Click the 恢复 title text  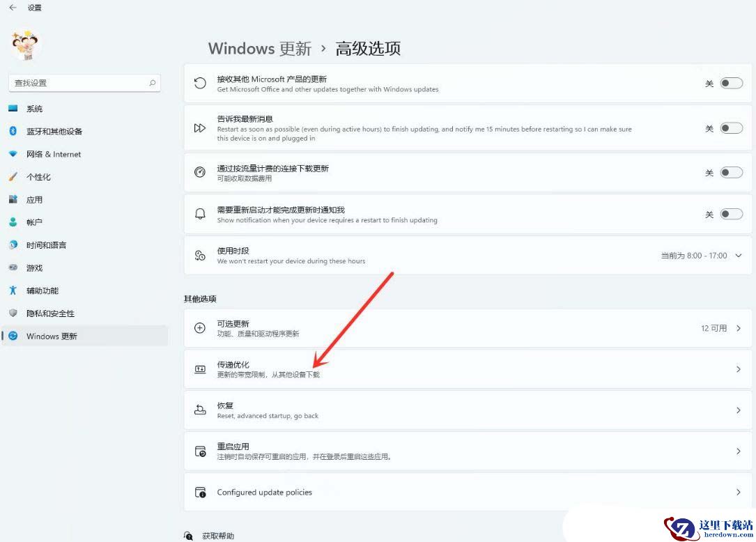[x=225, y=405]
